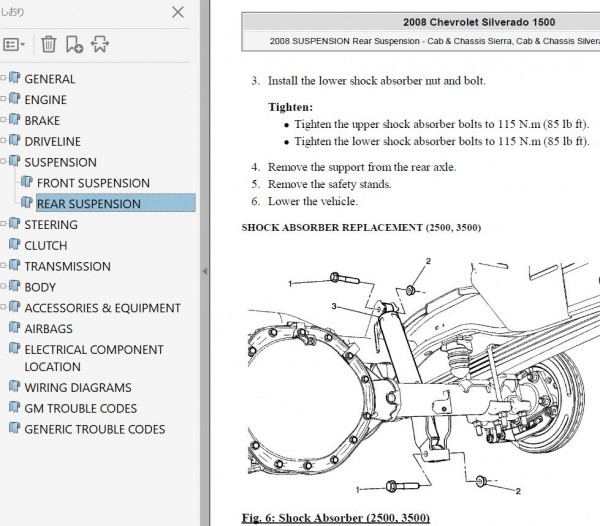
Task: Open the GENERIC TROUBLE CODES bookmark
Action: 95,430
